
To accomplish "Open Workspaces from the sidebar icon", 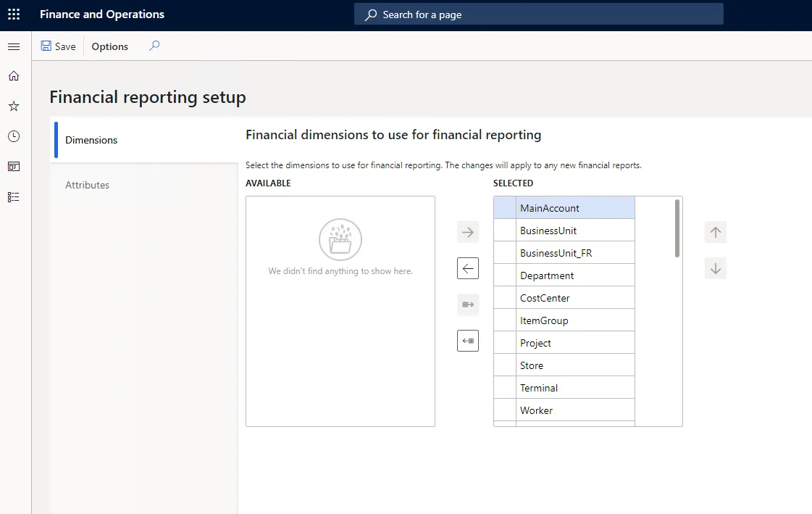I will point(13,166).
